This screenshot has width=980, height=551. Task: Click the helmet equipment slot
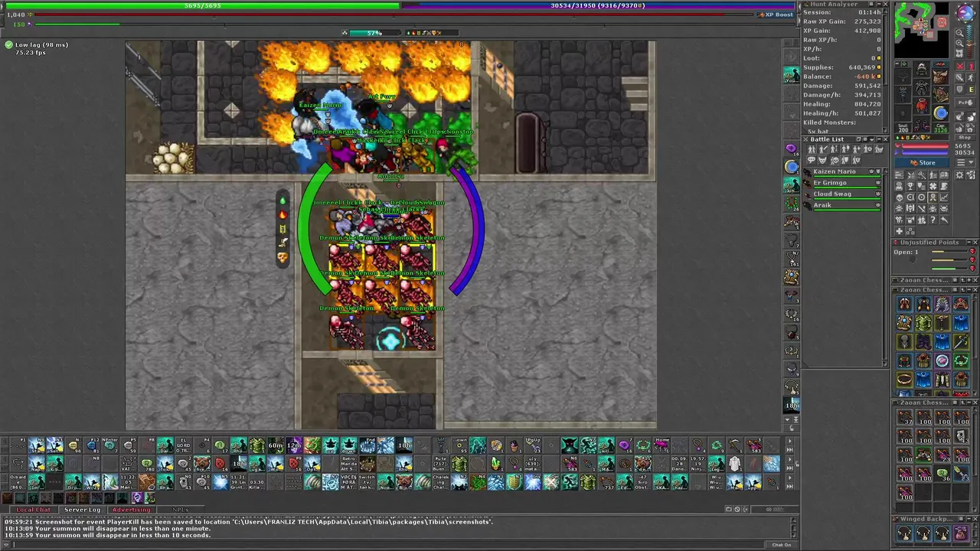click(922, 69)
